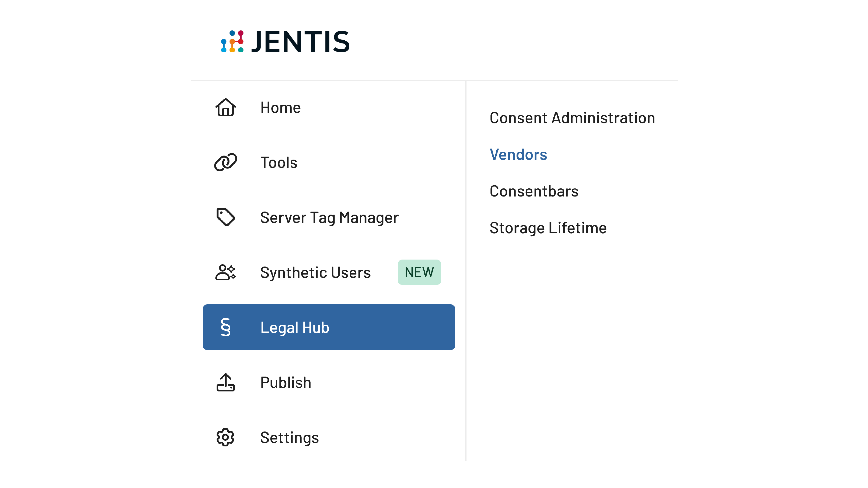Open the Tools menu item
The height and width of the screenshot is (488, 868).
[329, 162]
